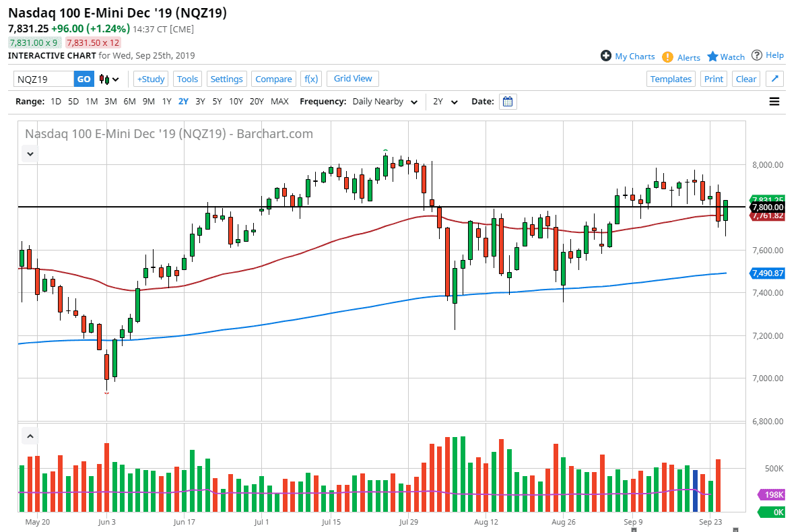Click the GO button
Image resolution: width=800 pixels, height=532 pixels.
click(84, 79)
